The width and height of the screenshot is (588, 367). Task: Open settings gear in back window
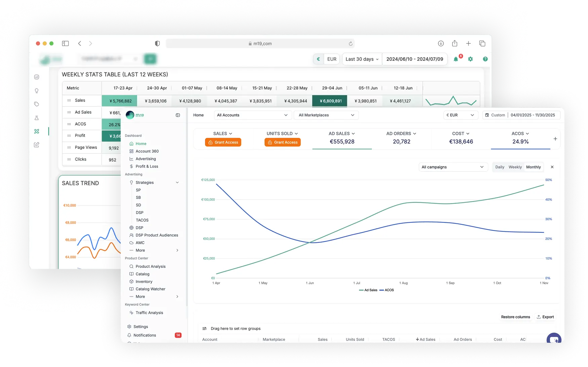(470, 59)
